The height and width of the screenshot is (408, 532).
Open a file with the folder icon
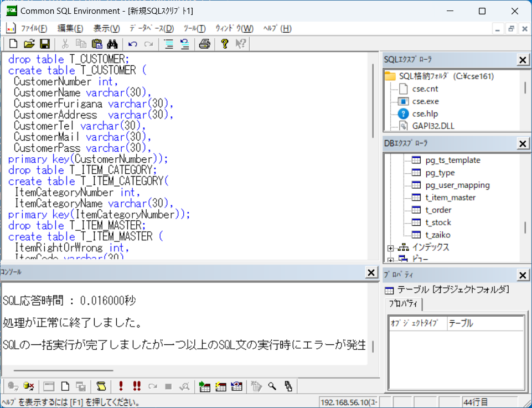(29, 44)
